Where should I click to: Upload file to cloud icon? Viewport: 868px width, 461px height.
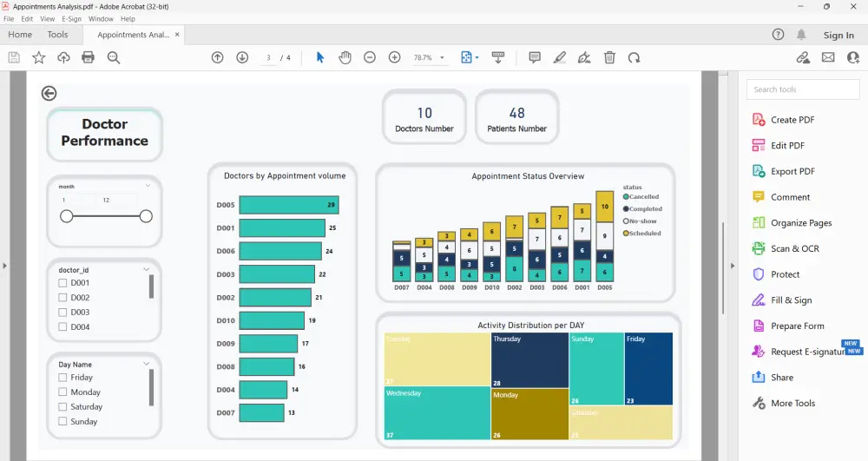(x=63, y=57)
